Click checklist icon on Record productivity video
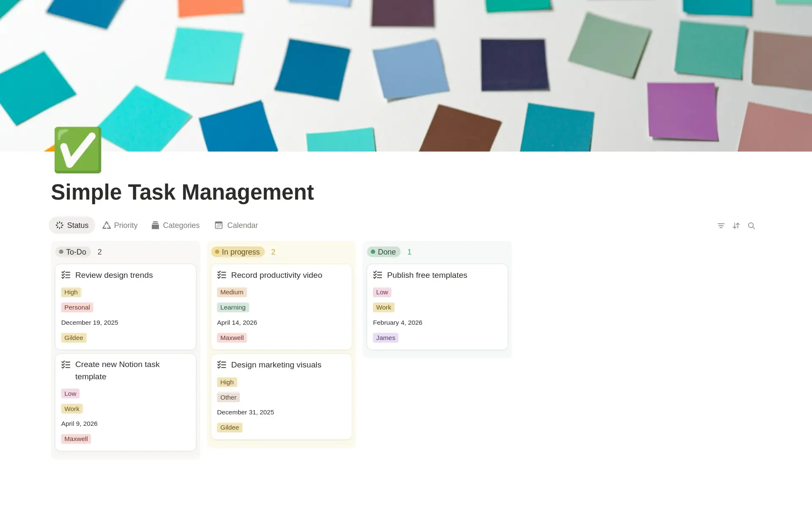 pos(222,275)
